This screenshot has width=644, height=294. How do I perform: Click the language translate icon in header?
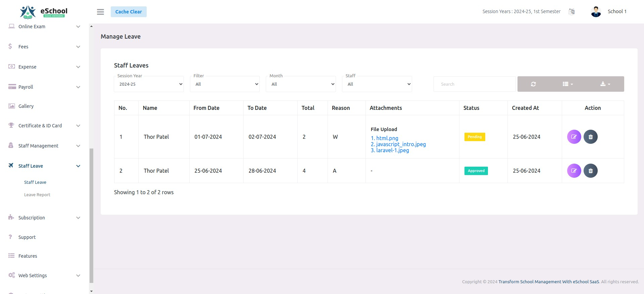(572, 12)
